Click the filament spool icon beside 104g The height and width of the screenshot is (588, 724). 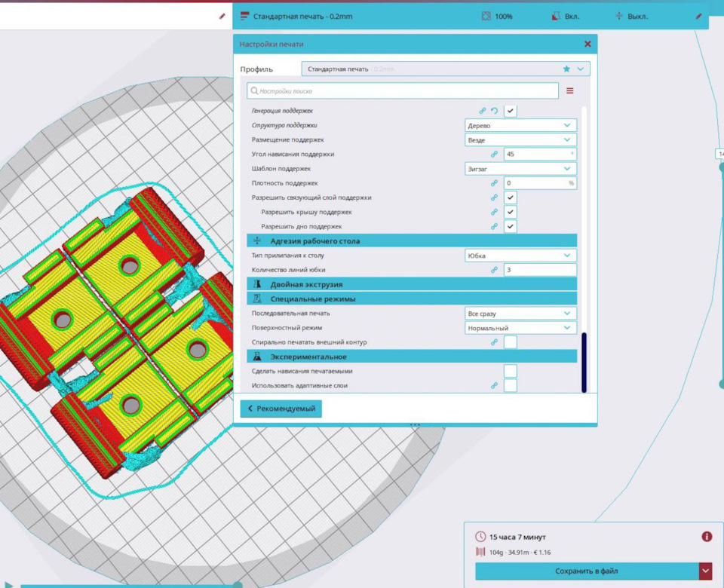click(480, 552)
